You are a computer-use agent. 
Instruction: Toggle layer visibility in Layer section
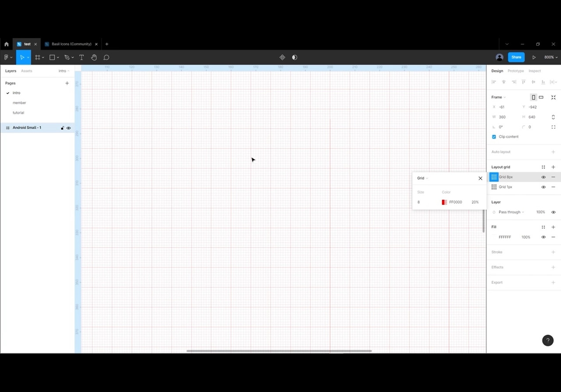553,212
